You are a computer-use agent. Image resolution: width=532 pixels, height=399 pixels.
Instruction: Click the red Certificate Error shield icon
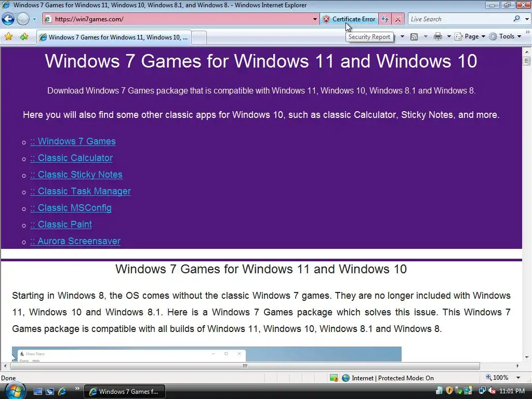[326, 19]
